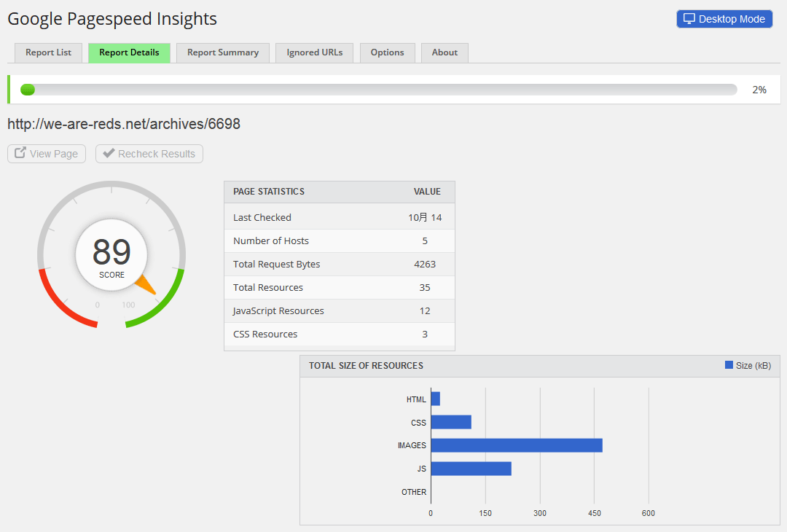Open the About tab
Screen dimensions: 787x532
coord(445,52)
